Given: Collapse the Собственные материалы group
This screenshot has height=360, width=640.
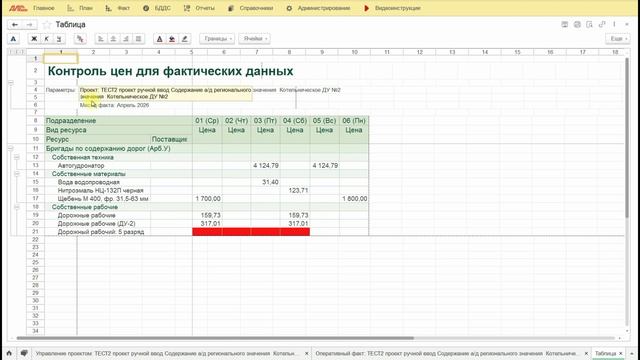Looking at the screenshot, I should coord(17,174).
